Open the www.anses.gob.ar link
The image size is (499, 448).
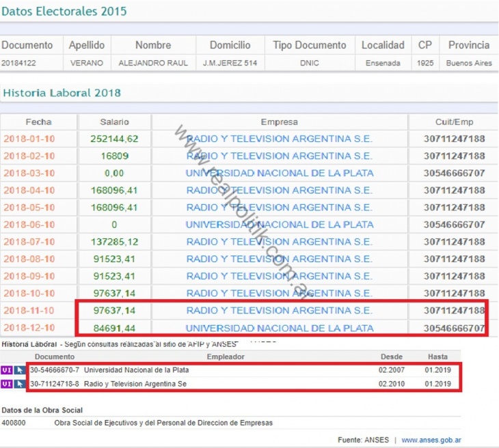[431, 440]
